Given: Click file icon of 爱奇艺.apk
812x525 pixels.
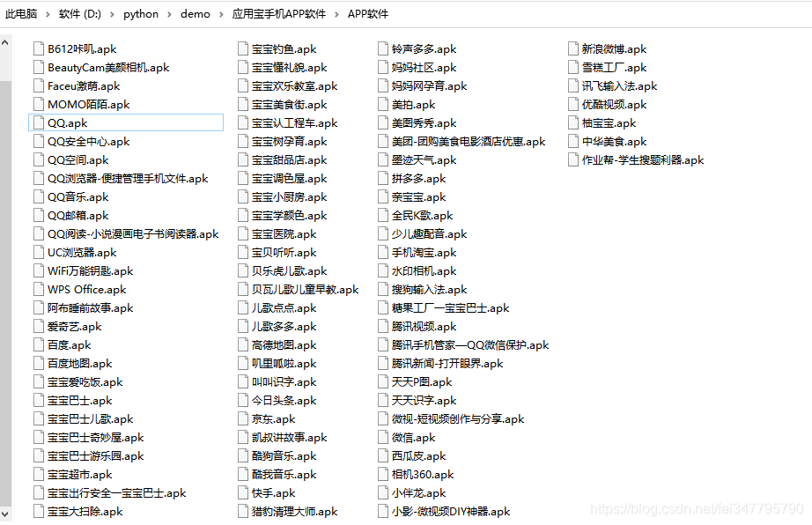Looking at the screenshot, I should click(39, 326).
